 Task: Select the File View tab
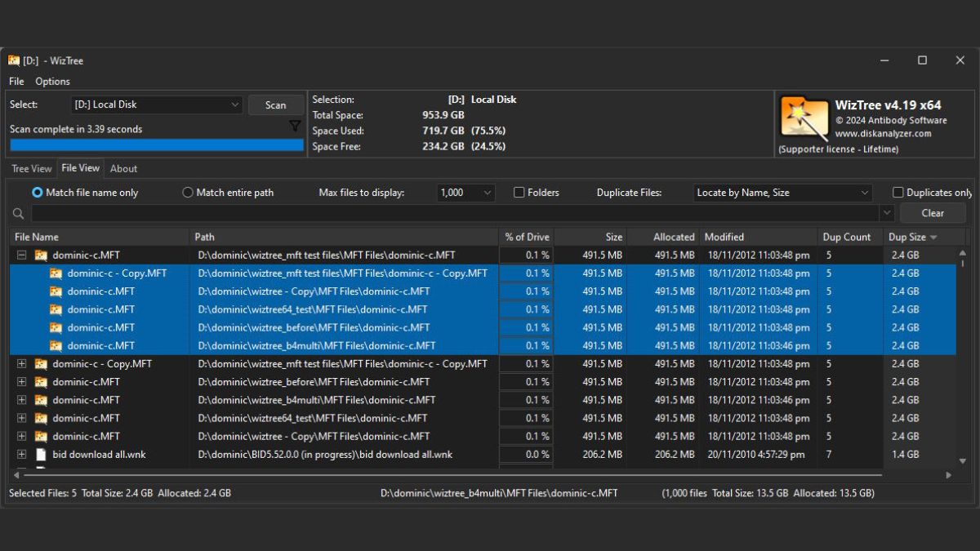click(x=81, y=168)
